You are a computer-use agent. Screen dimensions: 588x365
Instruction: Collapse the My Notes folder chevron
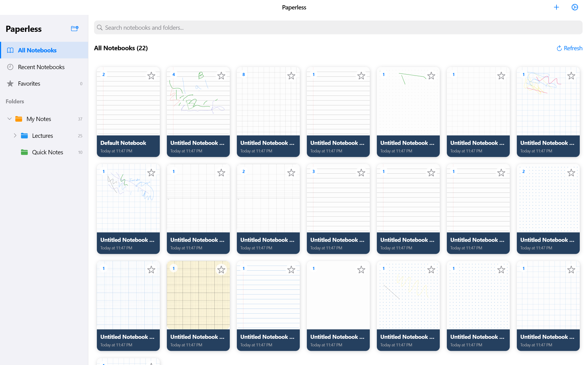[x=9, y=119]
